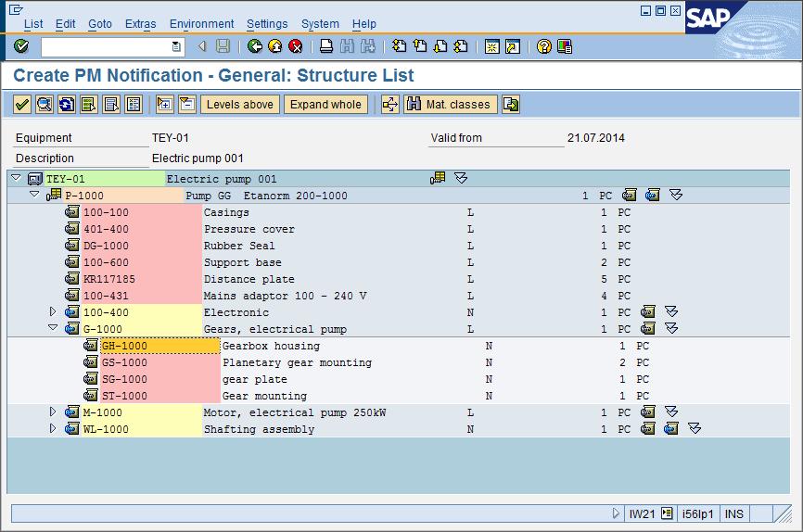The height and width of the screenshot is (532, 803).
Task: Create new session icon
Action: [x=492, y=46]
